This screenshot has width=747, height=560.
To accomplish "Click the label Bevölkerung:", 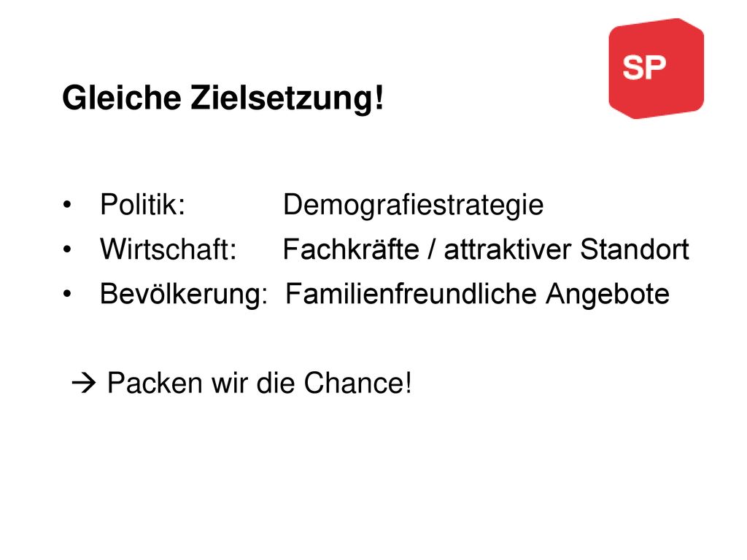I will point(184,295).
